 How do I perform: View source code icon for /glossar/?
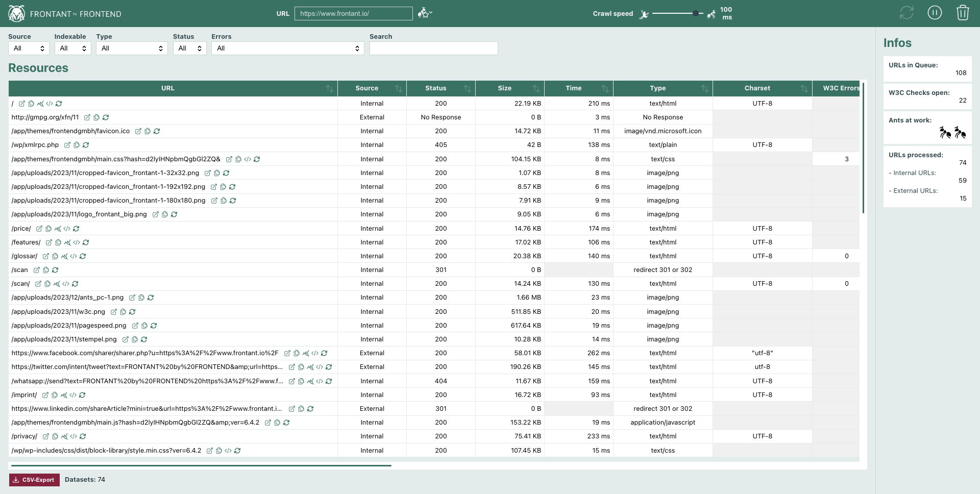click(x=73, y=256)
